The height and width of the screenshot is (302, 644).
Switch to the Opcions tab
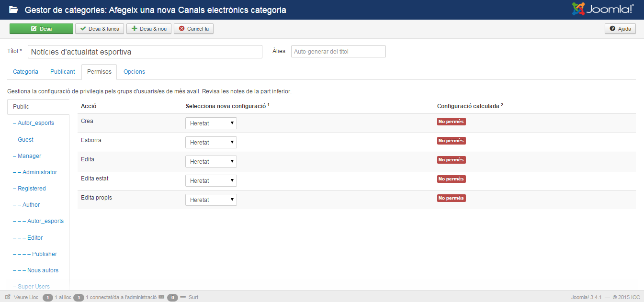click(x=134, y=72)
